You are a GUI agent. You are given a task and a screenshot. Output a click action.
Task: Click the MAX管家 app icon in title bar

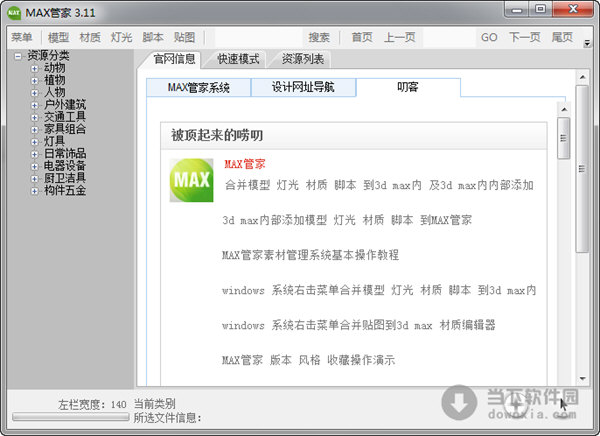(x=14, y=13)
